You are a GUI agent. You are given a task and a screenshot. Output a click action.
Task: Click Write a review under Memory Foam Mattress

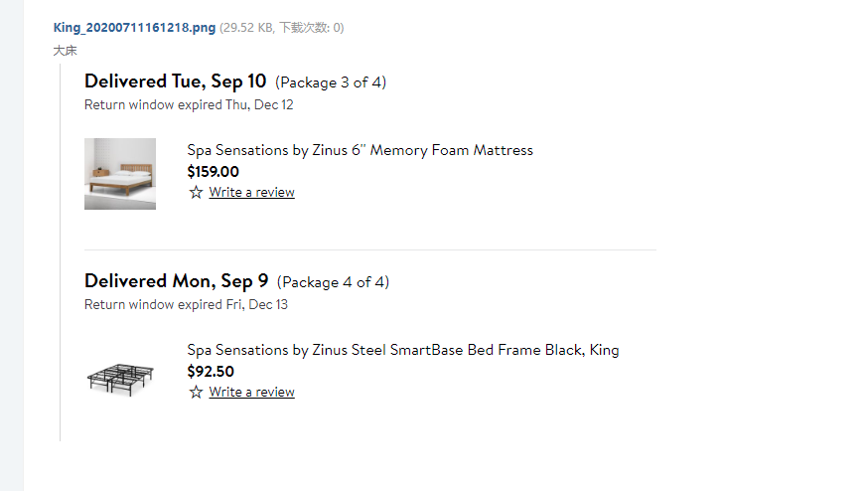tap(251, 192)
